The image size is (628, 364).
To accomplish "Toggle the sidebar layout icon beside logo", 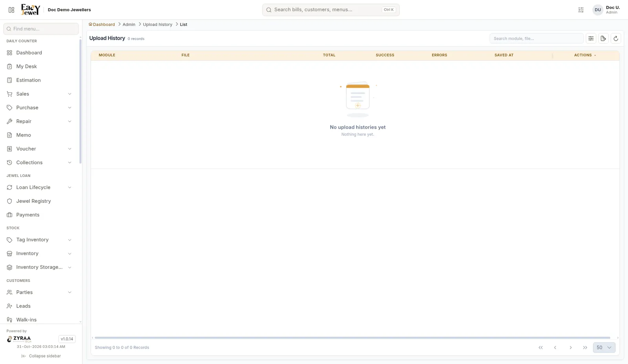I will [11, 10].
